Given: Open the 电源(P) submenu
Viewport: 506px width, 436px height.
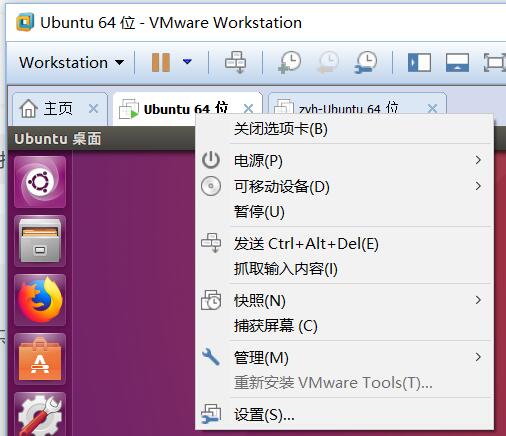Looking at the screenshot, I should click(x=344, y=161).
